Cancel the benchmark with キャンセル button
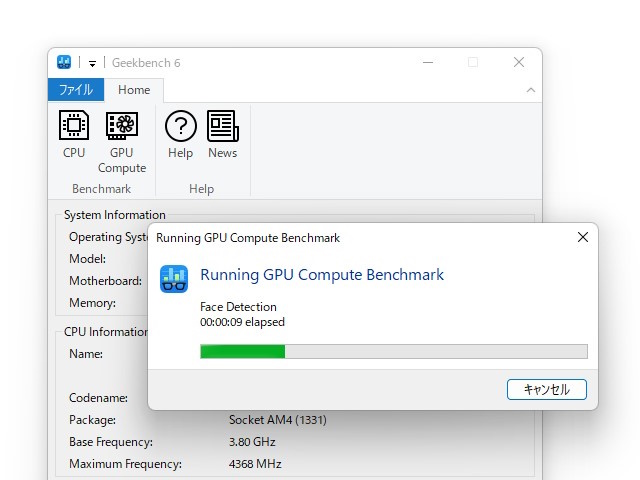 (547, 389)
